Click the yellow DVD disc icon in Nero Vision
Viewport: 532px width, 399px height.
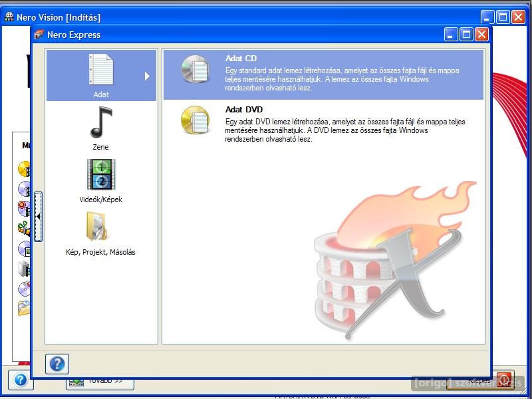click(x=25, y=169)
